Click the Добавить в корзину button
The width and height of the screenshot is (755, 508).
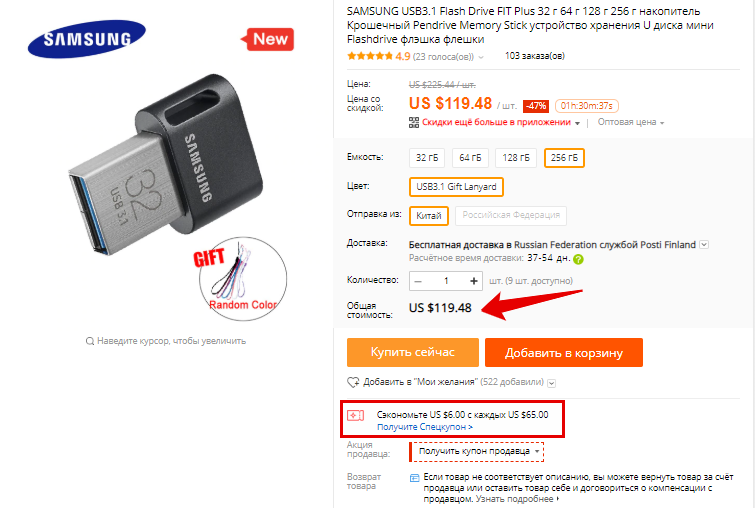click(x=564, y=352)
